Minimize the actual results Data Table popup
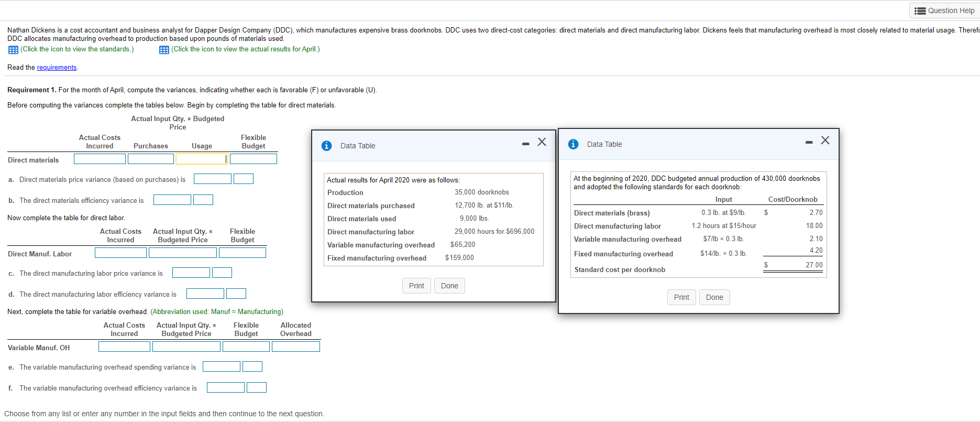980x422 pixels. pyautogui.click(x=525, y=144)
